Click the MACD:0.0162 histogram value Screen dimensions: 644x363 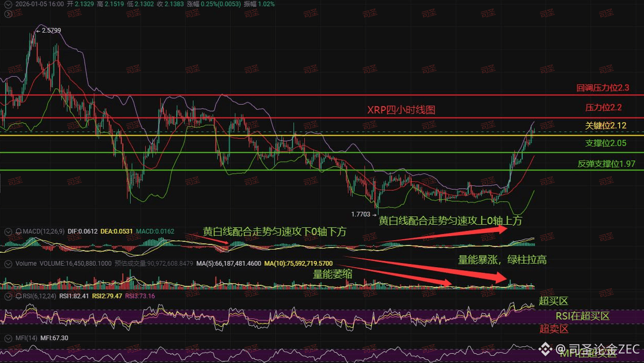(x=155, y=230)
